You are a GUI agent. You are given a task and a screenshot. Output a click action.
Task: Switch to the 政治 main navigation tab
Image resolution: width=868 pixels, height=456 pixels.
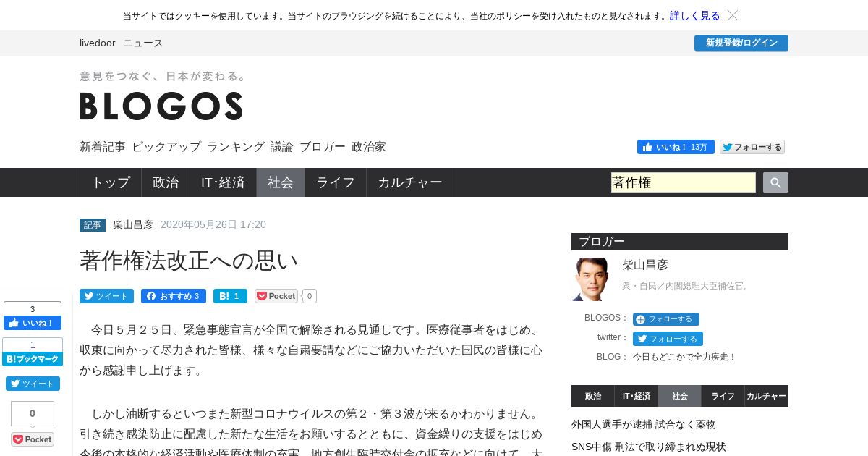coord(166,182)
